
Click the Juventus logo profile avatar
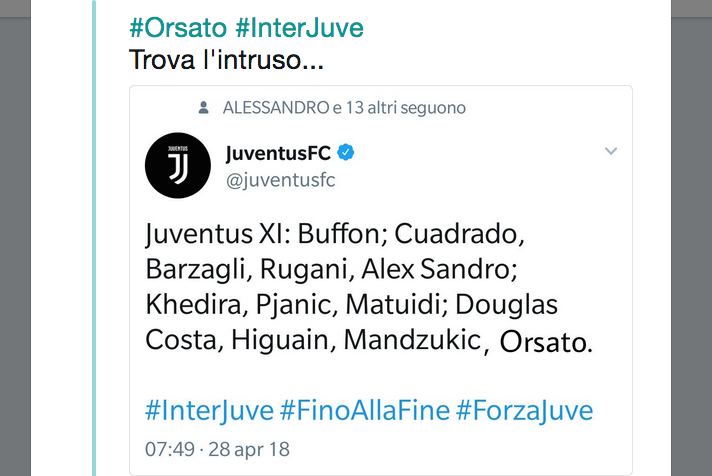point(177,165)
